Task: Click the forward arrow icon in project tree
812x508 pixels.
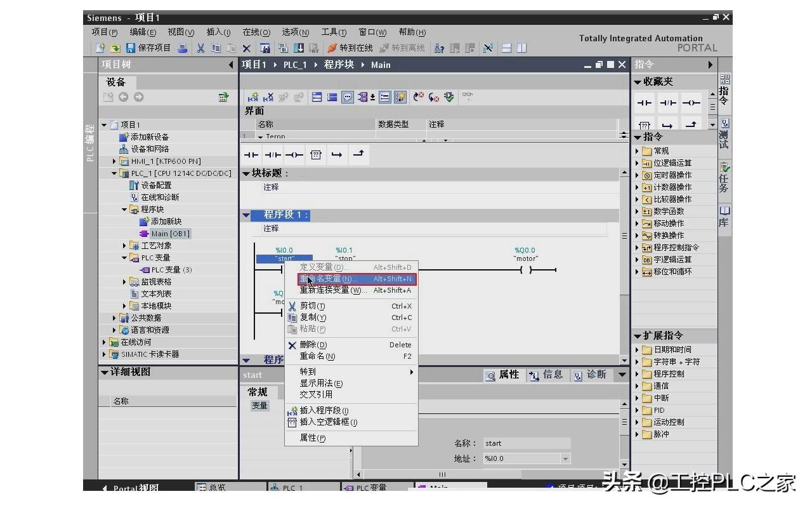Action: tap(138, 97)
